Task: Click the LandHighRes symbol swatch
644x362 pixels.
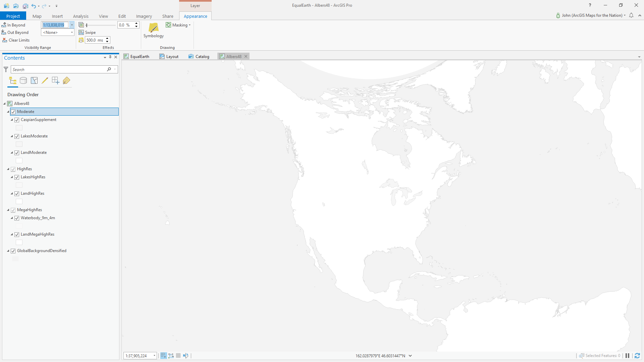Action: coord(19,201)
